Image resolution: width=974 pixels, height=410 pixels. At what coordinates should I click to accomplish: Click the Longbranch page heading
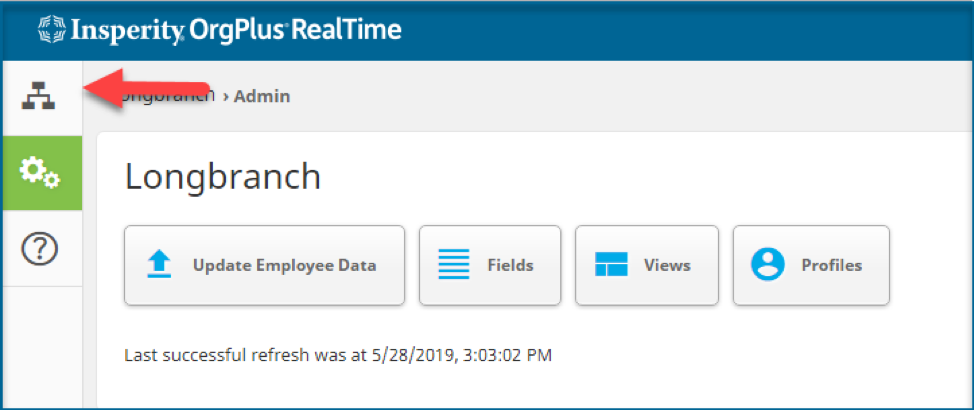223,177
